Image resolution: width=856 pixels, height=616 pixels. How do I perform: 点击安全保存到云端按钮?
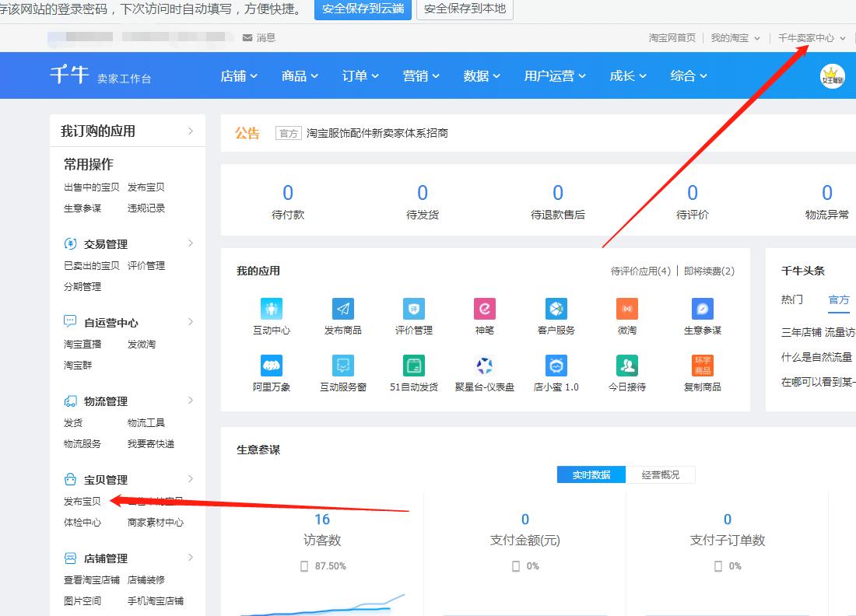pyautogui.click(x=363, y=10)
